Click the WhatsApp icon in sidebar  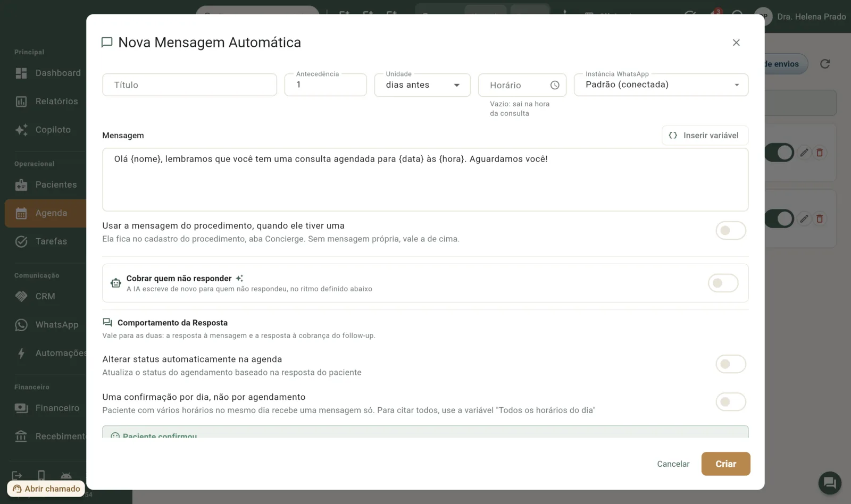tap(21, 325)
